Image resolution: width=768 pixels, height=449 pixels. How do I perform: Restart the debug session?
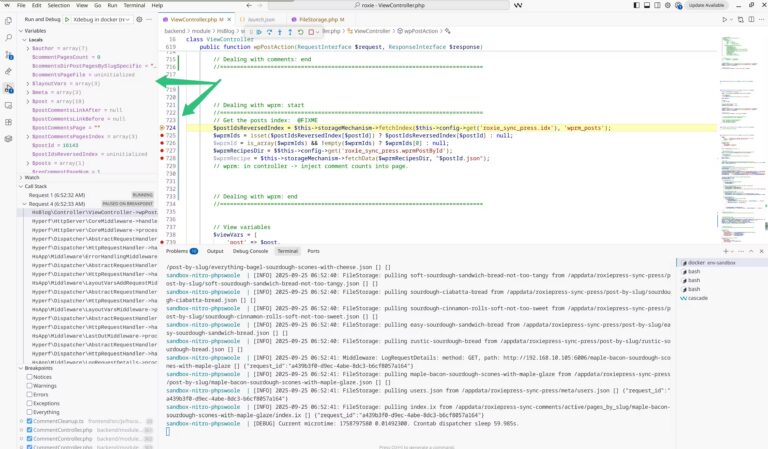coord(300,32)
